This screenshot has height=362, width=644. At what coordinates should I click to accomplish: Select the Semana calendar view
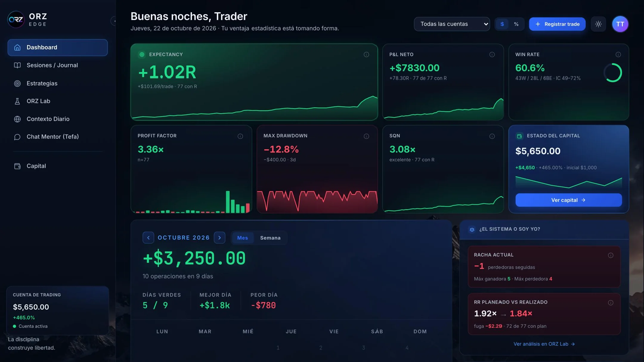pyautogui.click(x=270, y=238)
